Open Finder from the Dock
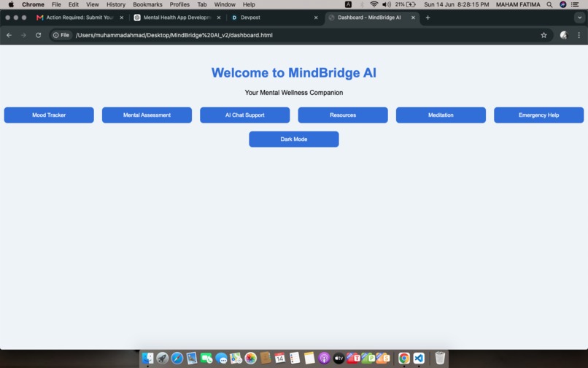Image resolution: width=588 pixels, height=368 pixels. coord(148,358)
